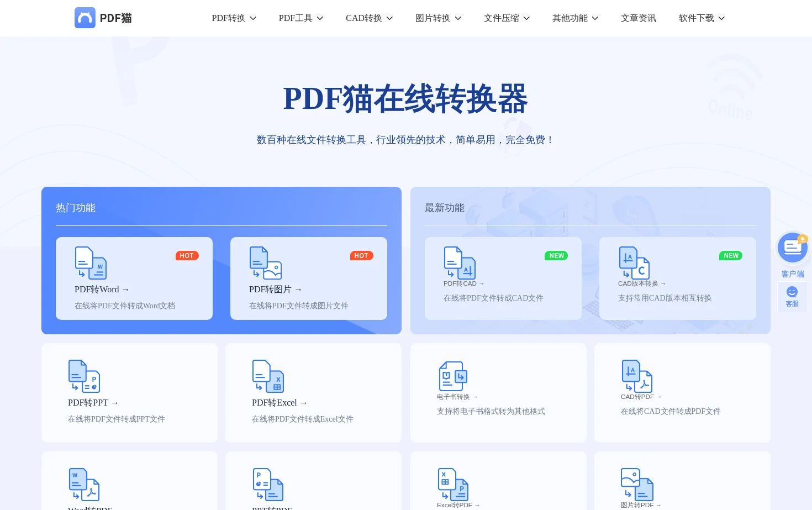Click the NEW badge on CAD版本转换

click(731, 256)
